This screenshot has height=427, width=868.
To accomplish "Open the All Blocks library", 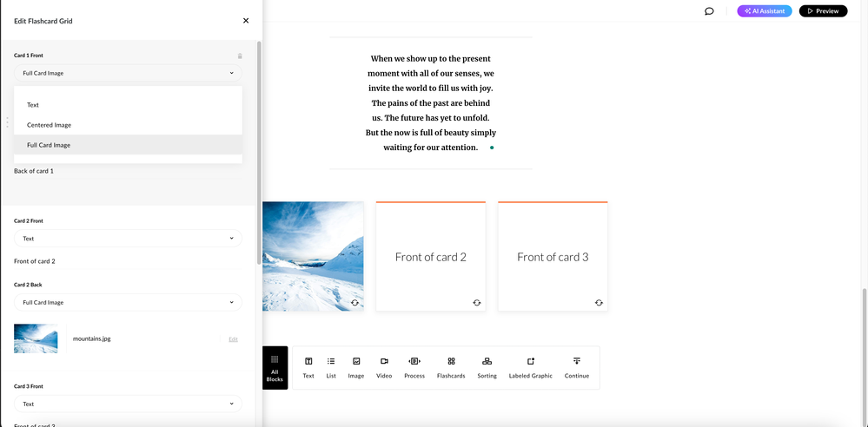I will pyautogui.click(x=275, y=368).
